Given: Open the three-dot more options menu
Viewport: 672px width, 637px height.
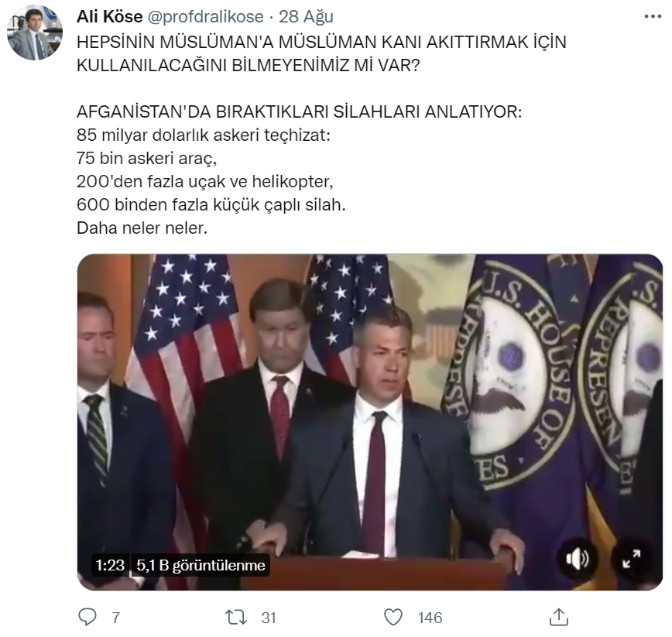Looking at the screenshot, I should [653, 17].
